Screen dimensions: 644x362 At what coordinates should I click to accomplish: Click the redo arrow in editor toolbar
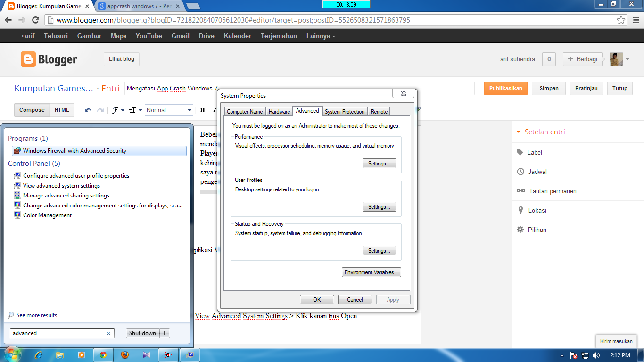[100, 110]
